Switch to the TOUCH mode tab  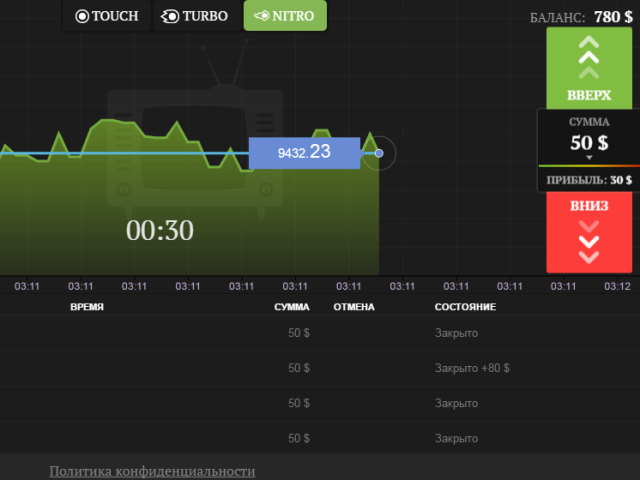tap(107, 16)
